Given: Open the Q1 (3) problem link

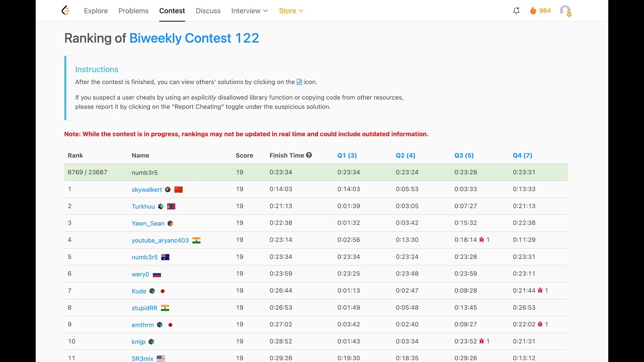Looking at the screenshot, I should (x=347, y=155).
